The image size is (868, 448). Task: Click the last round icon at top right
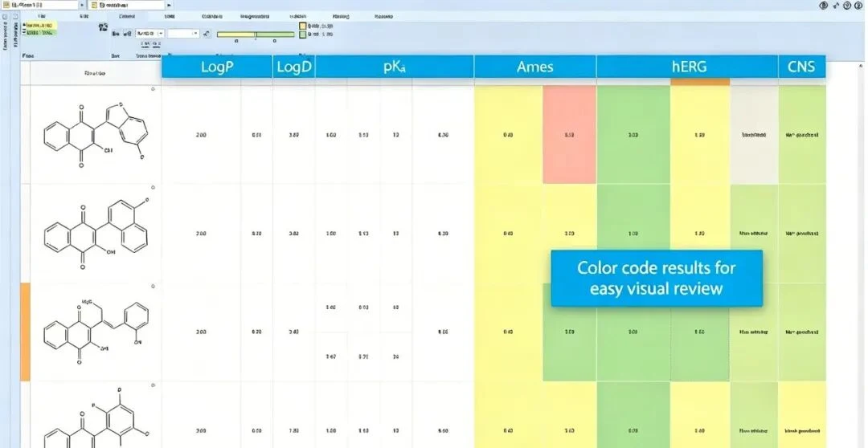tap(858, 5)
